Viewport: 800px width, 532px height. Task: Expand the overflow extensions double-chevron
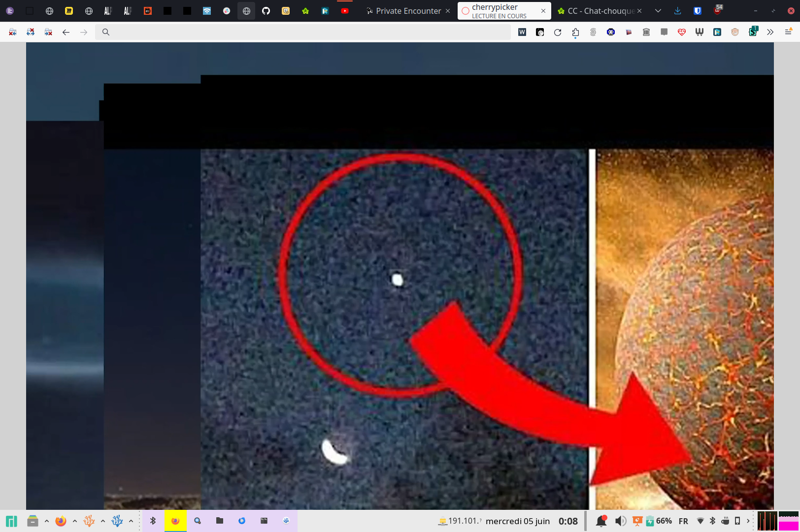pyautogui.click(x=770, y=33)
